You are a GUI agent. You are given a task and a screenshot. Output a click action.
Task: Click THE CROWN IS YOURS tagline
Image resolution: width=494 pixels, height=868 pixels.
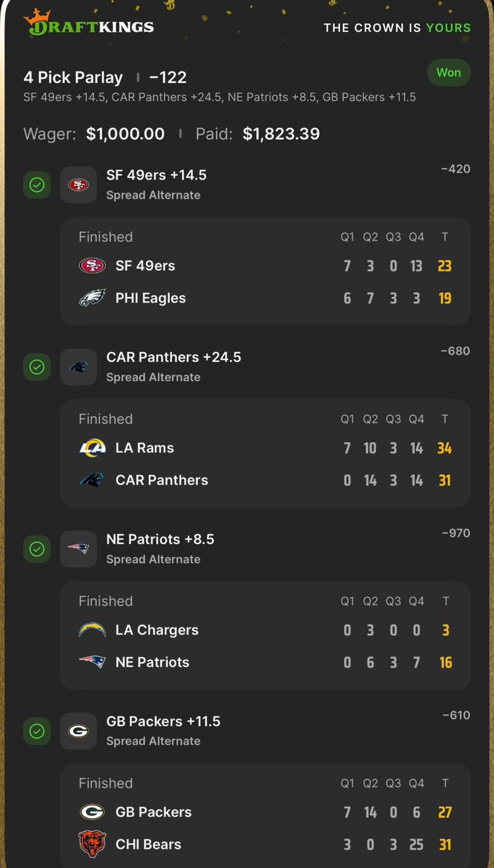397,28
